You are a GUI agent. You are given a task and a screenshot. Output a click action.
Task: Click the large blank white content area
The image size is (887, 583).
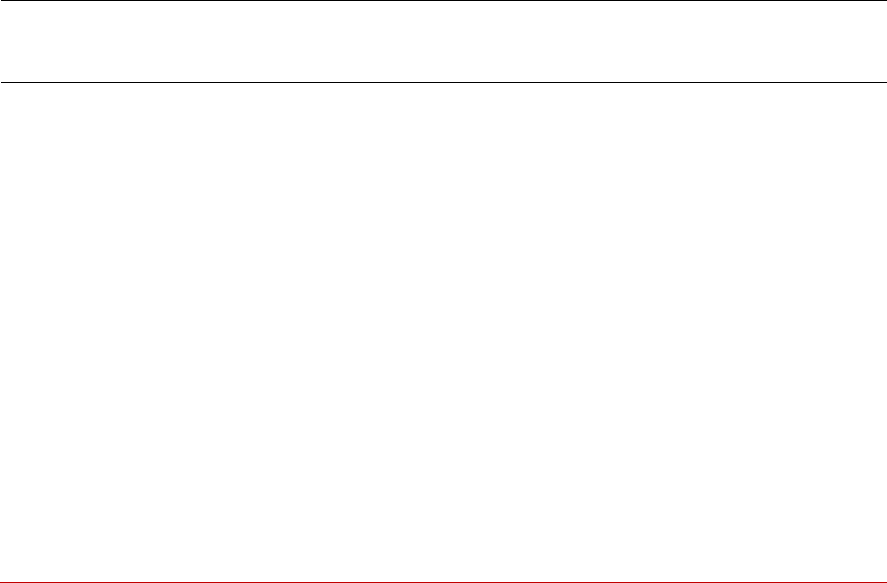point(444,331)
